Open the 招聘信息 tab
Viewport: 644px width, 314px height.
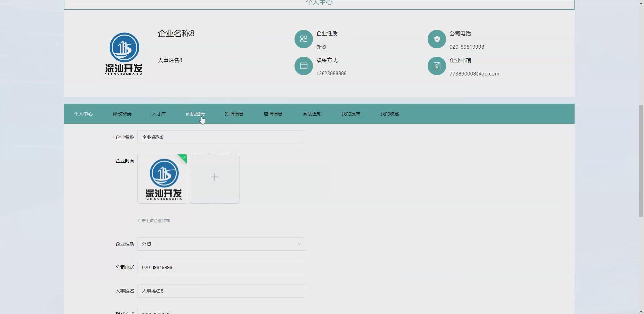(x=234, y=114)
